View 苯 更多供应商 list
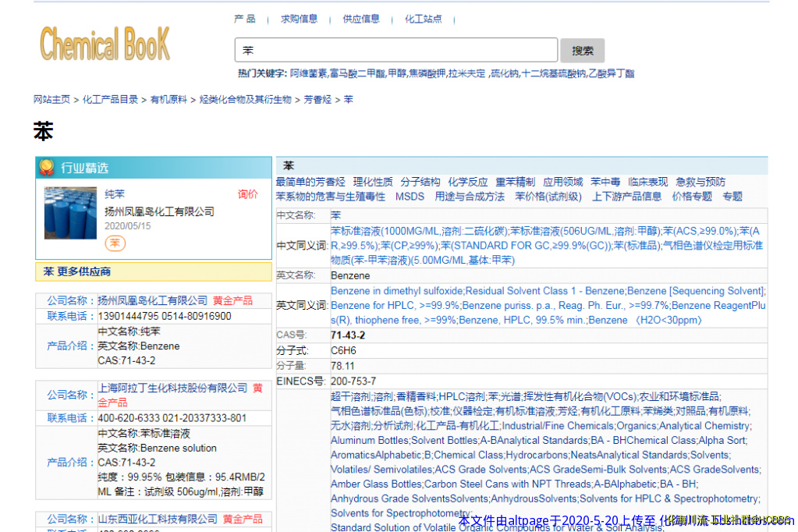This screenshot has width=798, height=532. pos(76,271)
